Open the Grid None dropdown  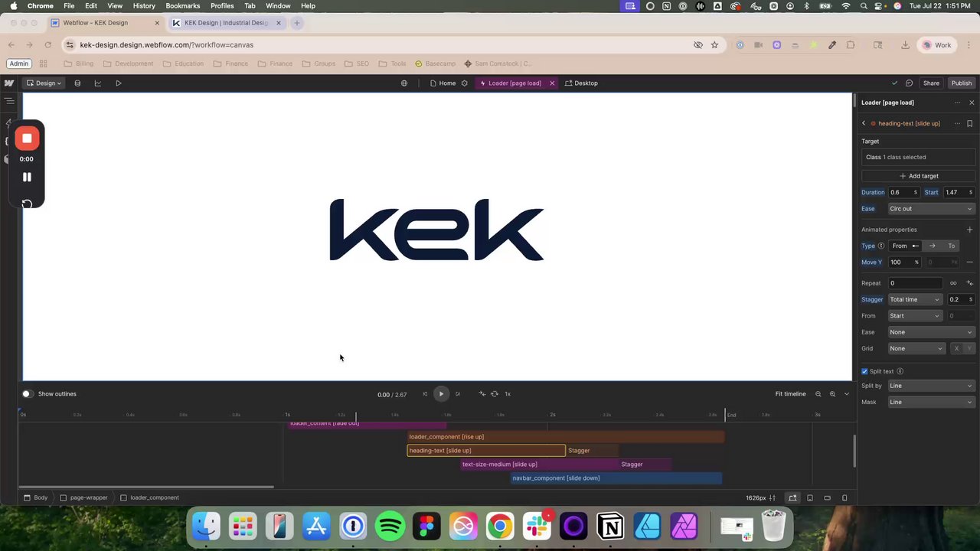916,348
